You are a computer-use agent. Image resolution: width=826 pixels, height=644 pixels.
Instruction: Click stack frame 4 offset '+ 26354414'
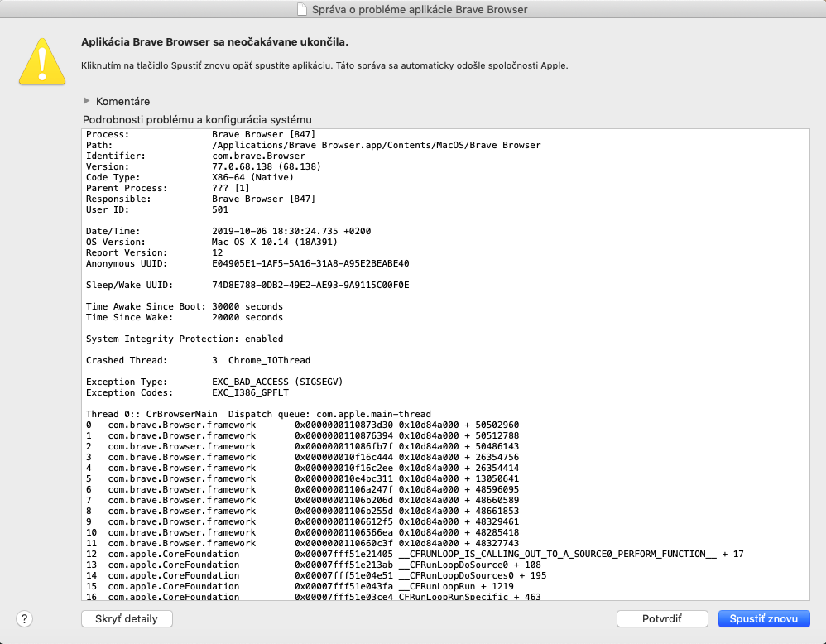(x=492, y=468)
